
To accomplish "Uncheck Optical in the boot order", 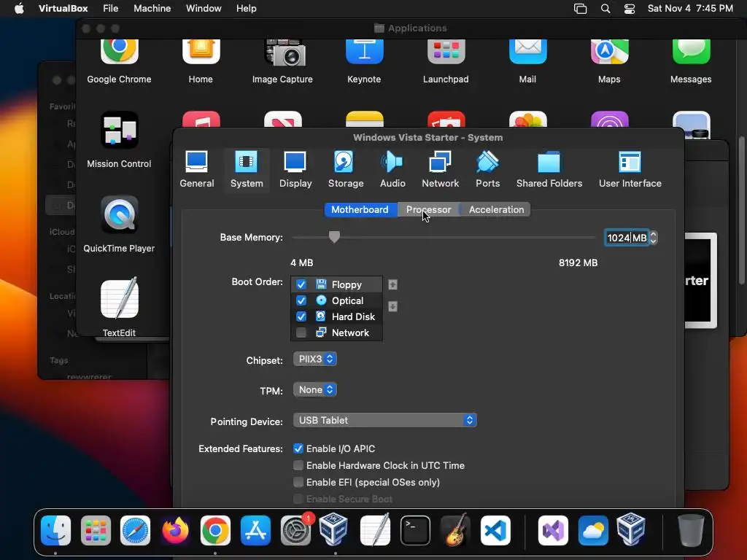I will click(x=301, y=300).
